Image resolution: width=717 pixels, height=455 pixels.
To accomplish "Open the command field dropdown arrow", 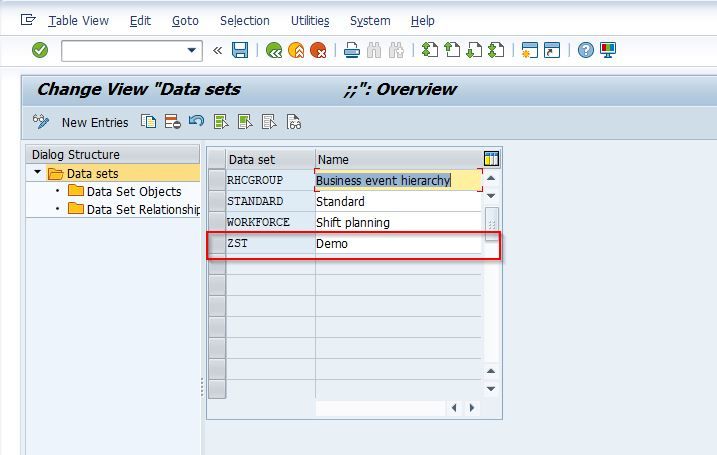I will pyautogui.click(x=192, y=50).
